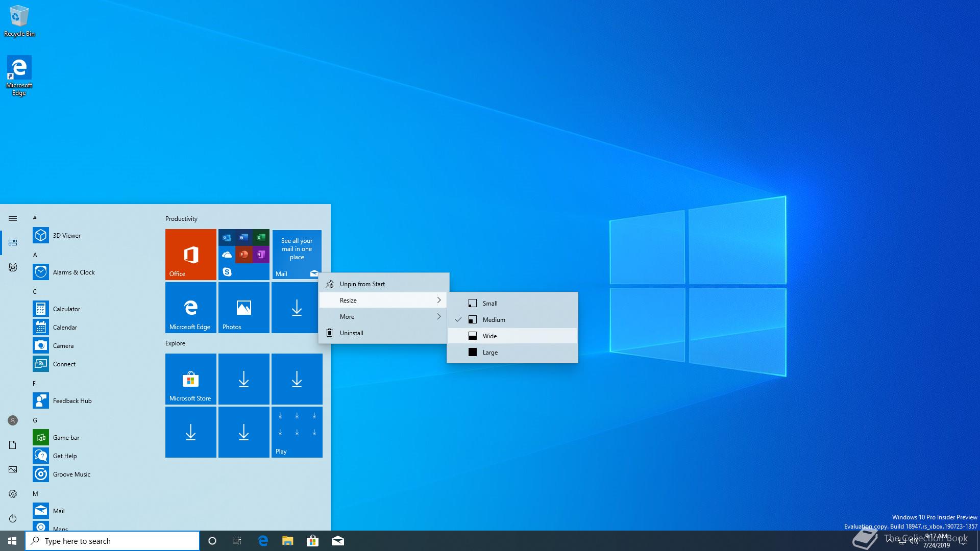
Task: Click Uninstall in context menu
Action: coord(384,333)
